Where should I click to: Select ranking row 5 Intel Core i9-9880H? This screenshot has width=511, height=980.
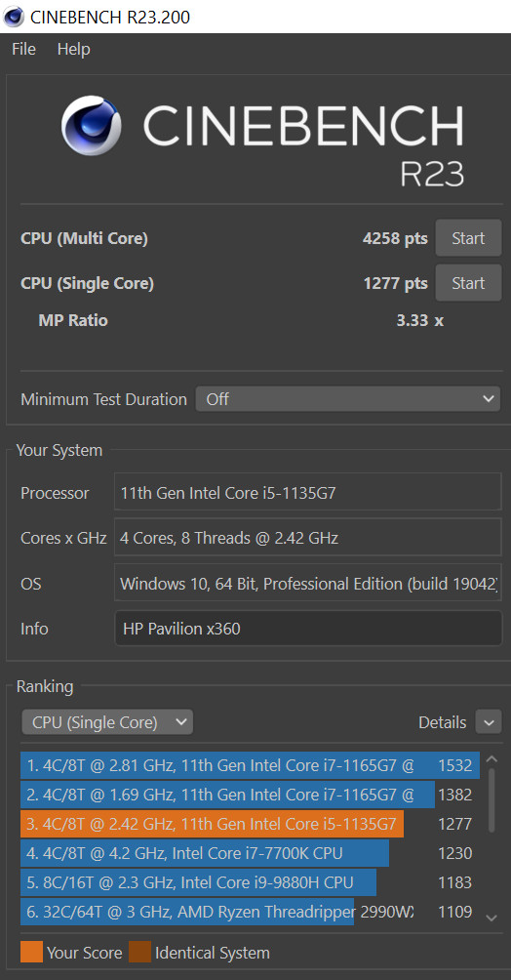tap(250, 882)
